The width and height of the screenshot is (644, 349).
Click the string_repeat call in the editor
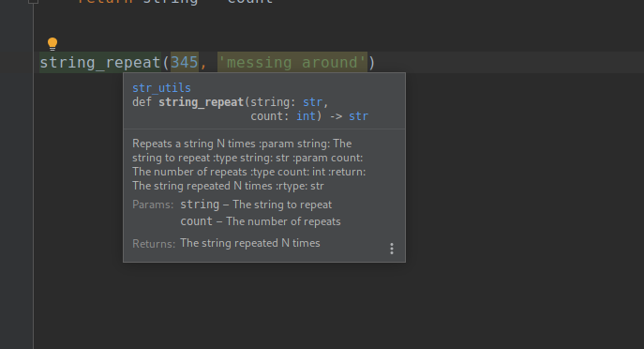click(x=100, y=63)
